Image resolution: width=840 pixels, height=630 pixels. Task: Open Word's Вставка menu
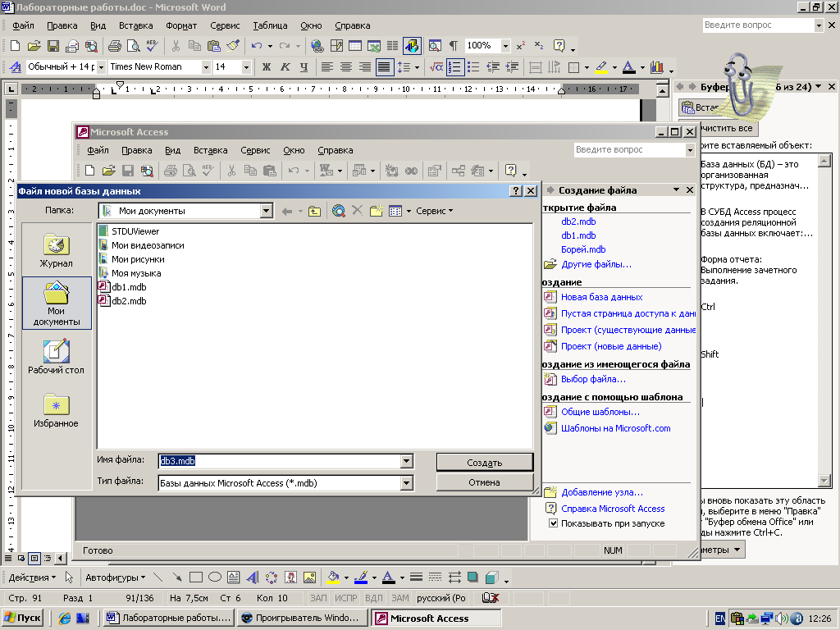click(x=135, y=25)
